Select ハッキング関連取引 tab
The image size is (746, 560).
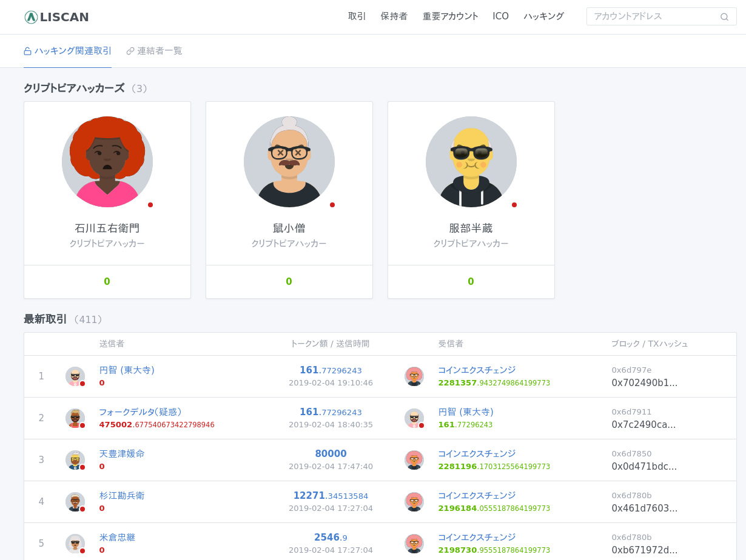(x=68, y=51)
